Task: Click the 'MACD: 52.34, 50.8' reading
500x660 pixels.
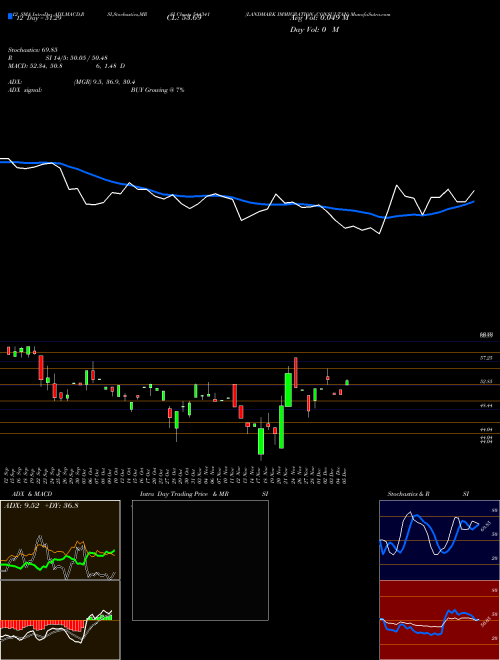Action: (36, 66)
